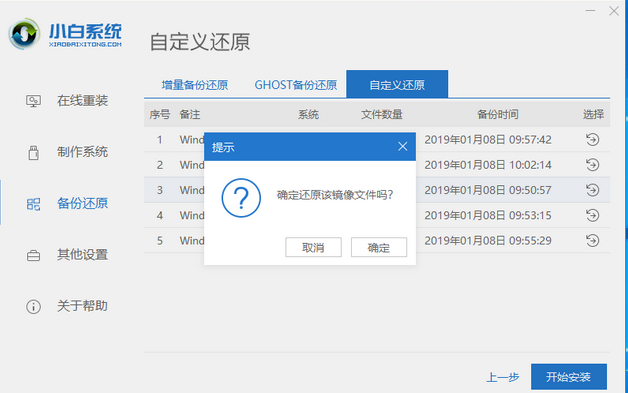Confirm the restore with 确定 button
Screen dimensions: 628x393
click(379, 247)
